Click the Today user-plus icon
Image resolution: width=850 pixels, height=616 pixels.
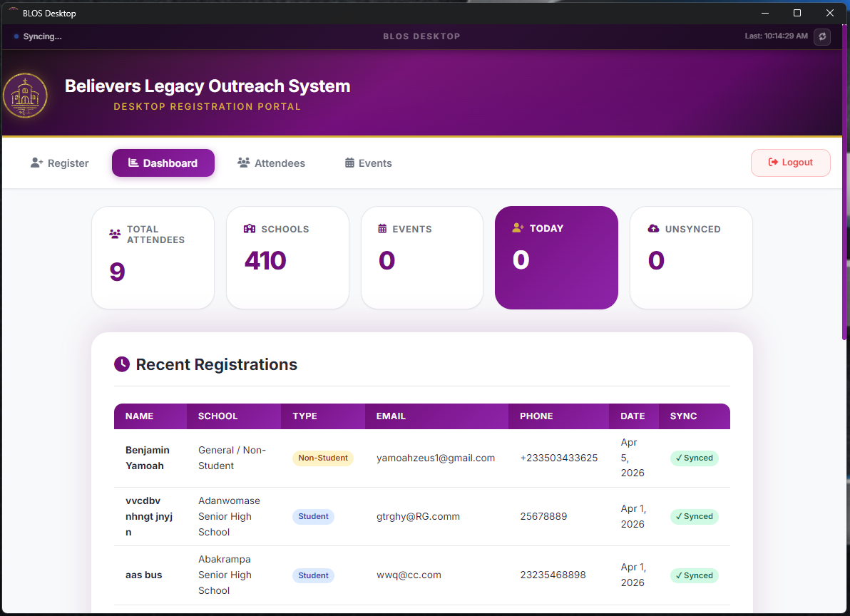click(x=518, y=228)
